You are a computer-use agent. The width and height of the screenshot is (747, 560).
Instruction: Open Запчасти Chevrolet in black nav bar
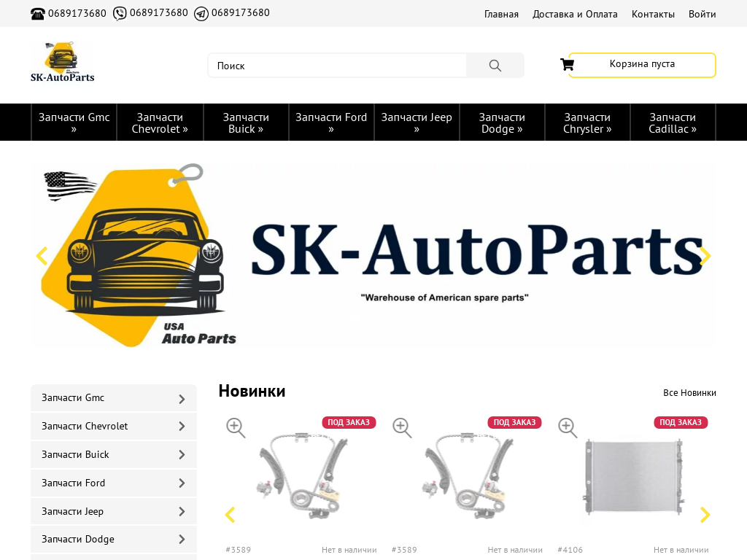(x=160, y=122)
